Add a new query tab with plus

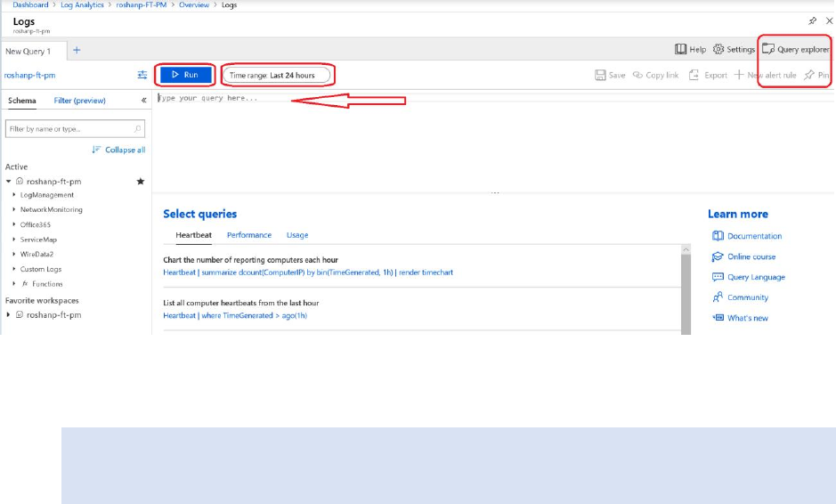pyautogui.click(x=77, y=50)
